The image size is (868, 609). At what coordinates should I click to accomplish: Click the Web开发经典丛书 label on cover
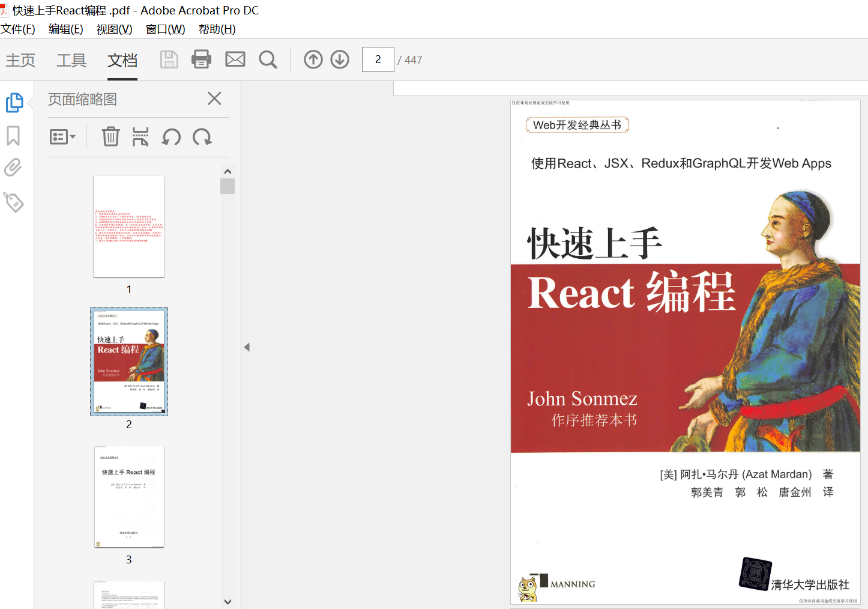577,125
